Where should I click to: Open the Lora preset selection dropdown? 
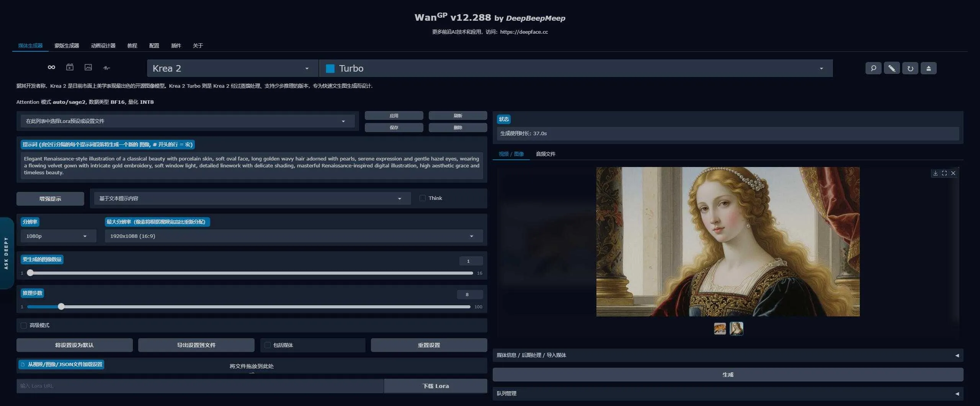[188, 121]
